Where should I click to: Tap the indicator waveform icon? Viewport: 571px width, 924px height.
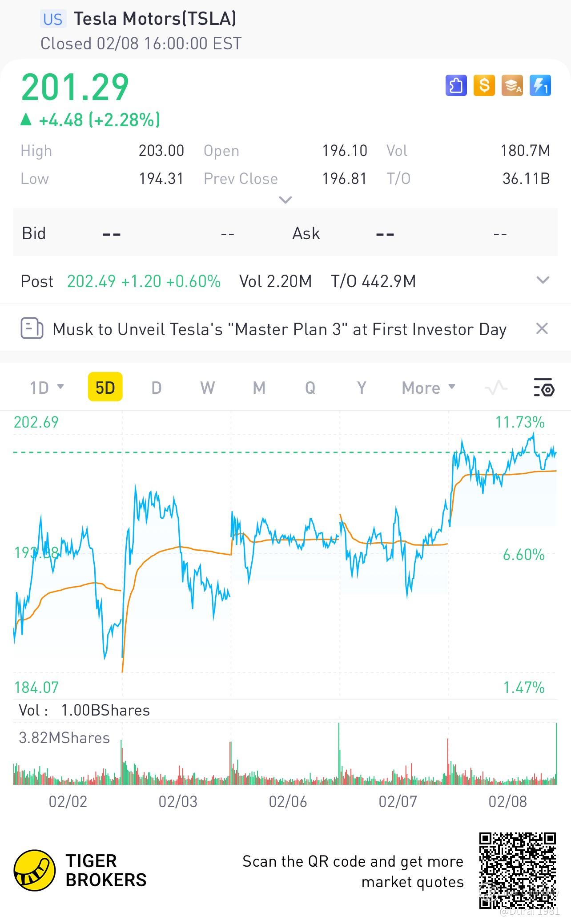pyautogui.click(x=496, y=388)
